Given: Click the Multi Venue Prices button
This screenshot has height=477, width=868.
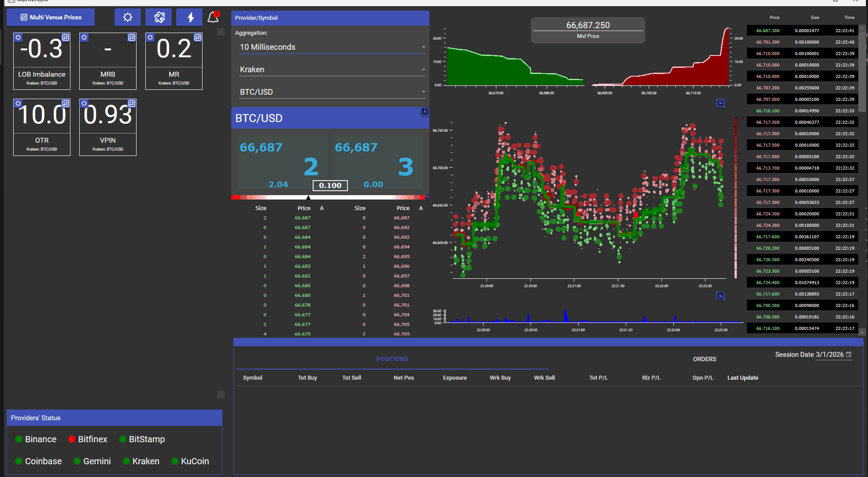Looking at the screenshot, I should tap(51, 17).
